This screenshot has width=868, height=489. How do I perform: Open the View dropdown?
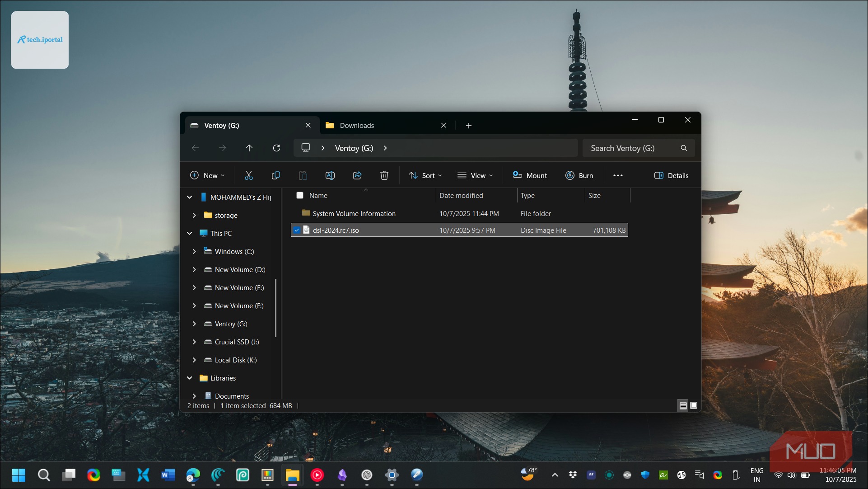point(475,175)
